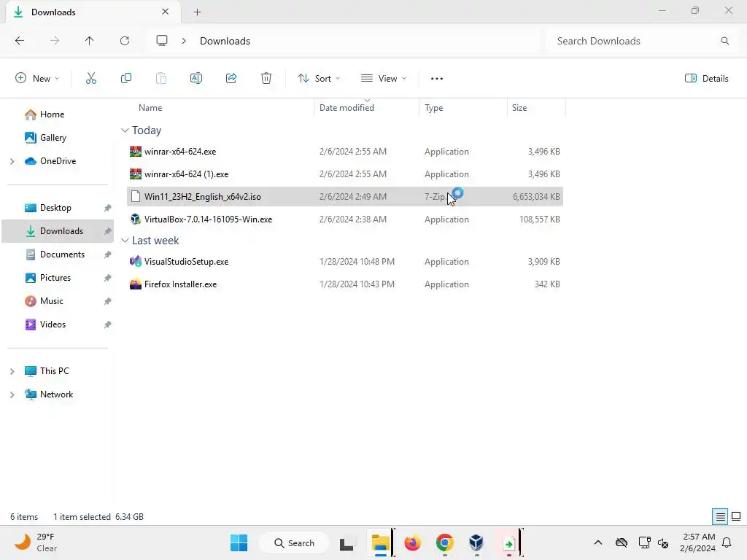
Task: Refresh the Downloads folder
Action: click(x=125, y=41)
